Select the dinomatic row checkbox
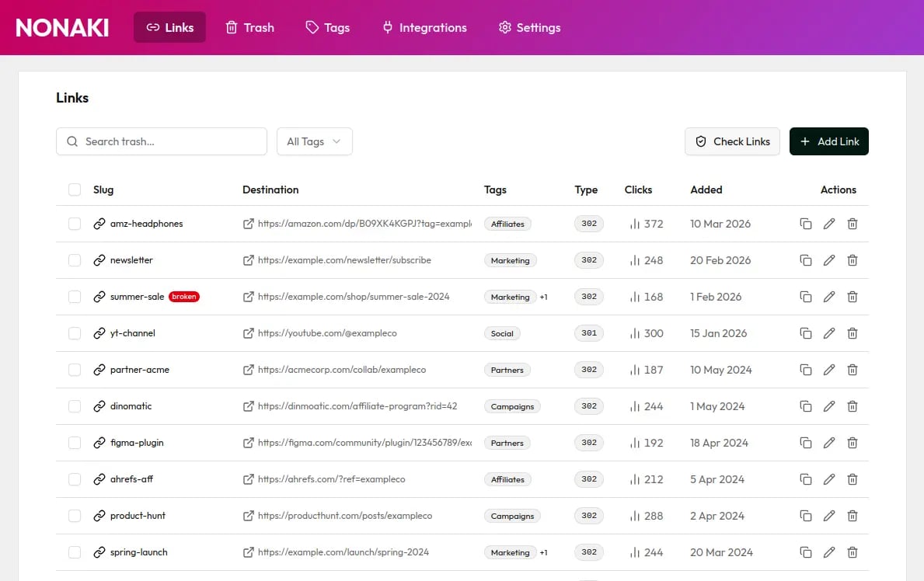The height and width of the screenshot is (581, 924). [75, 406]
